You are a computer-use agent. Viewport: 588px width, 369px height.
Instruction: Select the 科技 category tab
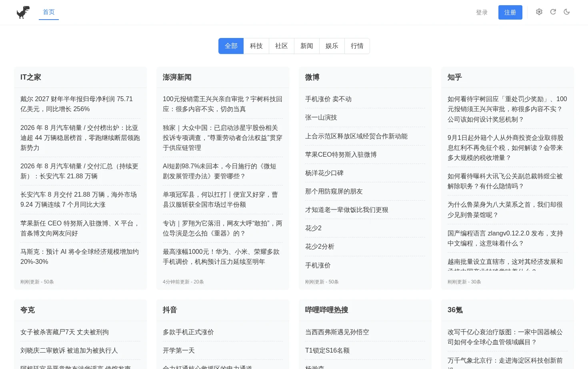[256, 46]
